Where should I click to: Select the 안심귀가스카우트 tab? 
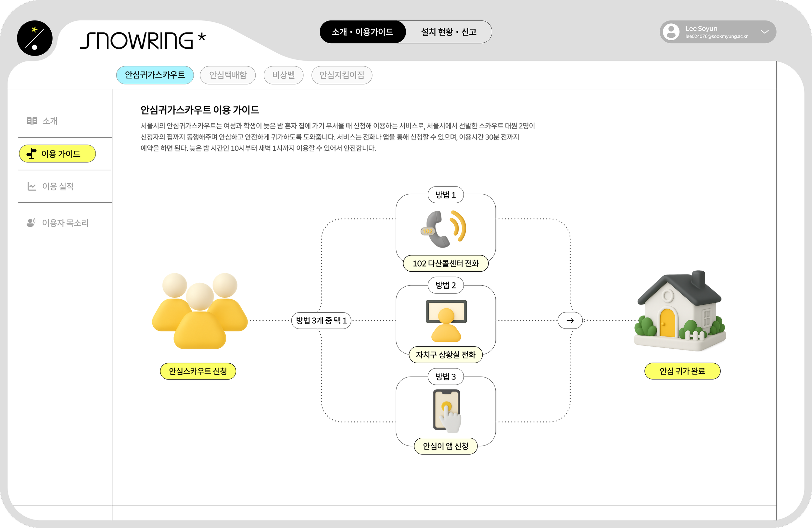tap(155, 75)
